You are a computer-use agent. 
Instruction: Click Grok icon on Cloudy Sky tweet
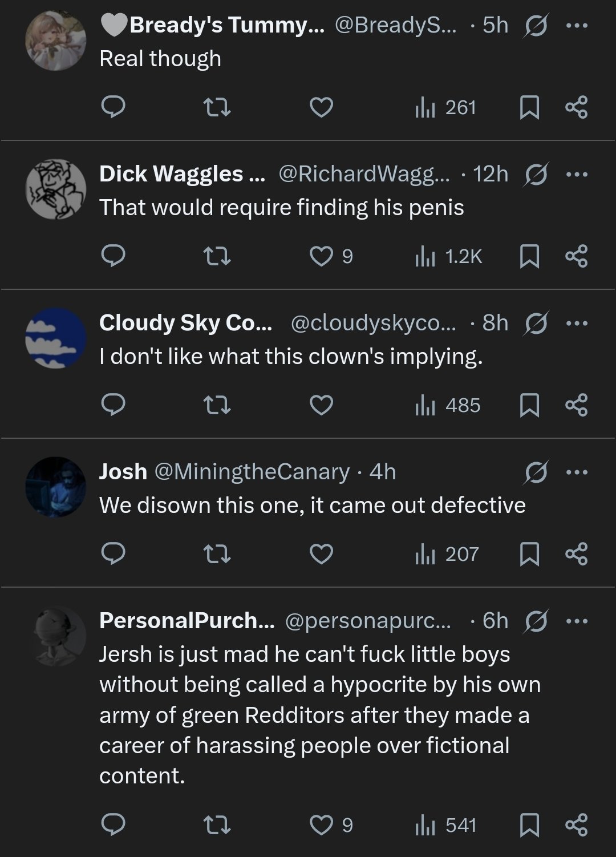coord(535,323)
